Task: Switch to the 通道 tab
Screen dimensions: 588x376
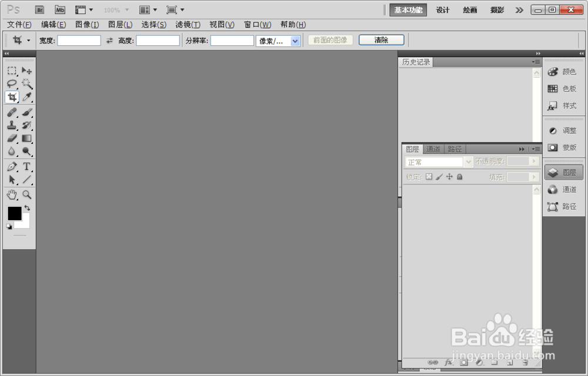Action: click(x=434, y=149)
